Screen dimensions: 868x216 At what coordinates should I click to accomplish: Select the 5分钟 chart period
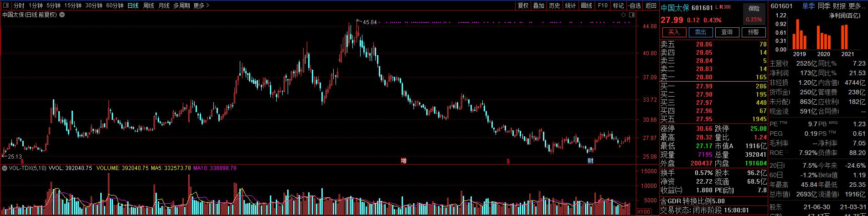(x=53, y=5)
